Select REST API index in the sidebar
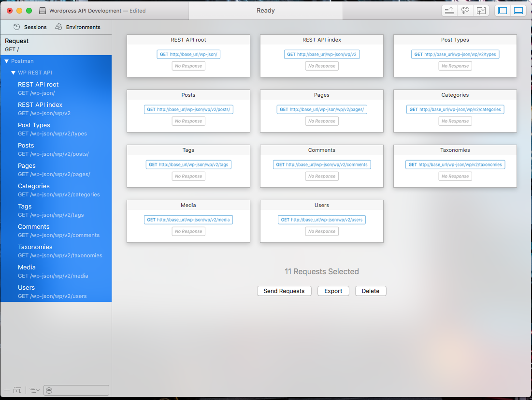532x400 pixels. (56, 109)
